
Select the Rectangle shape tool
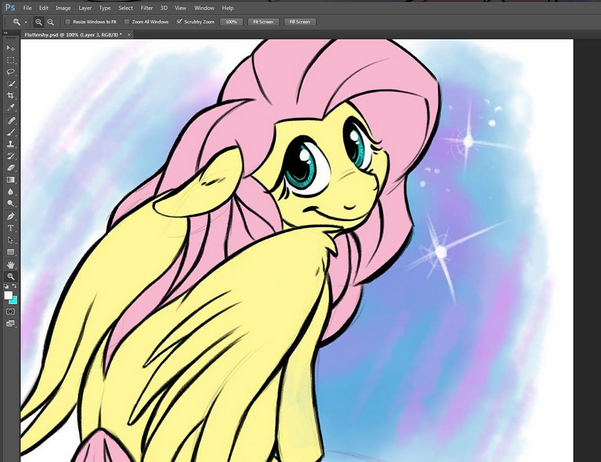click(x=10, y=252)
